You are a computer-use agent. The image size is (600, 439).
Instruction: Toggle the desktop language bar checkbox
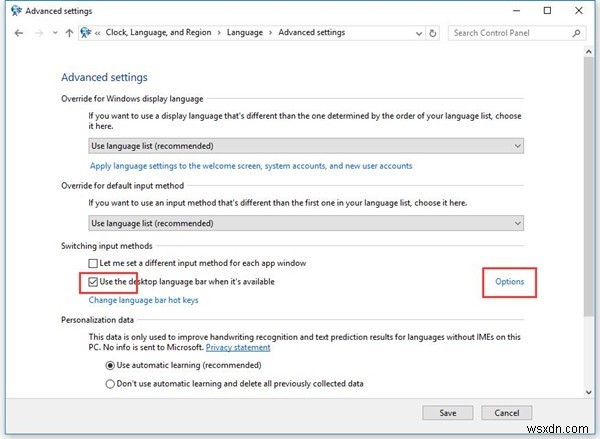(x=95, y=282)
